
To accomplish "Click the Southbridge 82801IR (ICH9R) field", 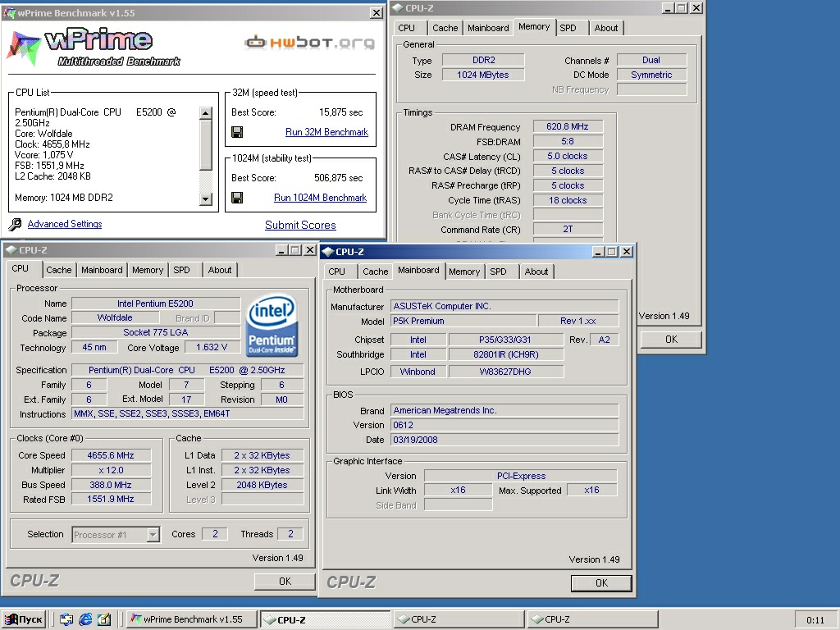I will tap(505, 354).
